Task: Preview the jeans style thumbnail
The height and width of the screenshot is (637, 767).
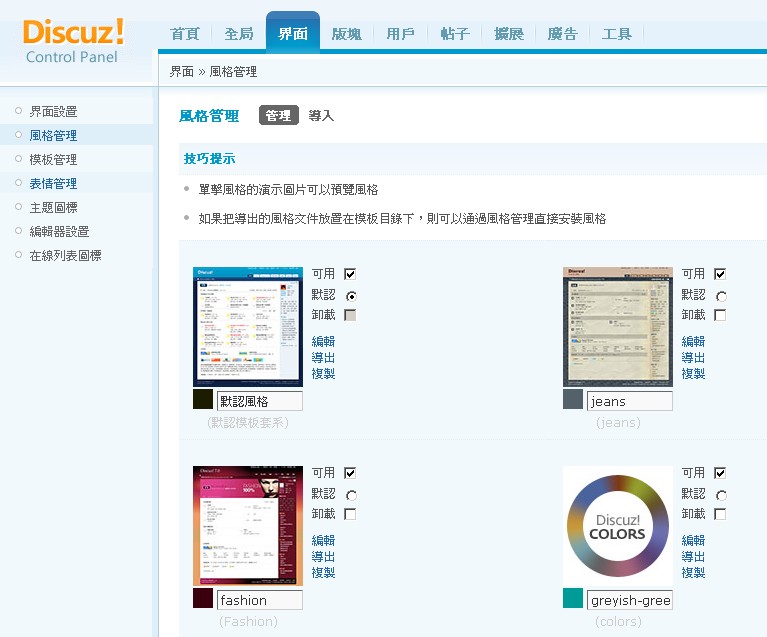Action: [618, 327]
